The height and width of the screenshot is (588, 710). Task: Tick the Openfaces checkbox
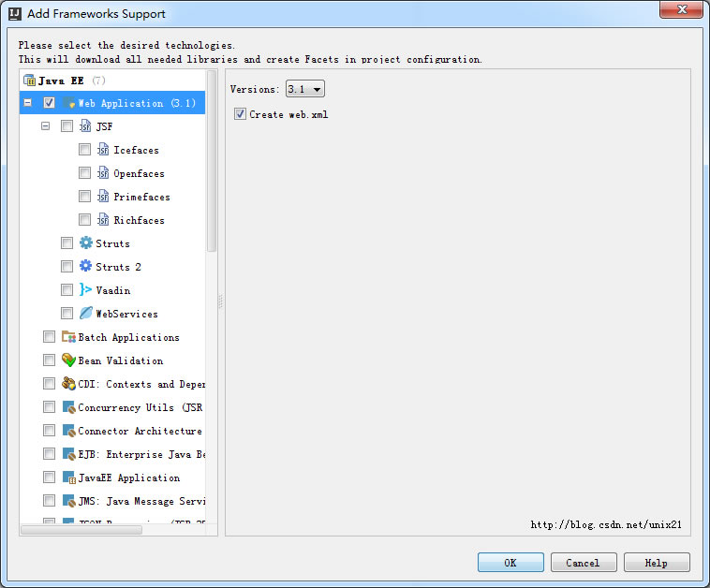84,173
